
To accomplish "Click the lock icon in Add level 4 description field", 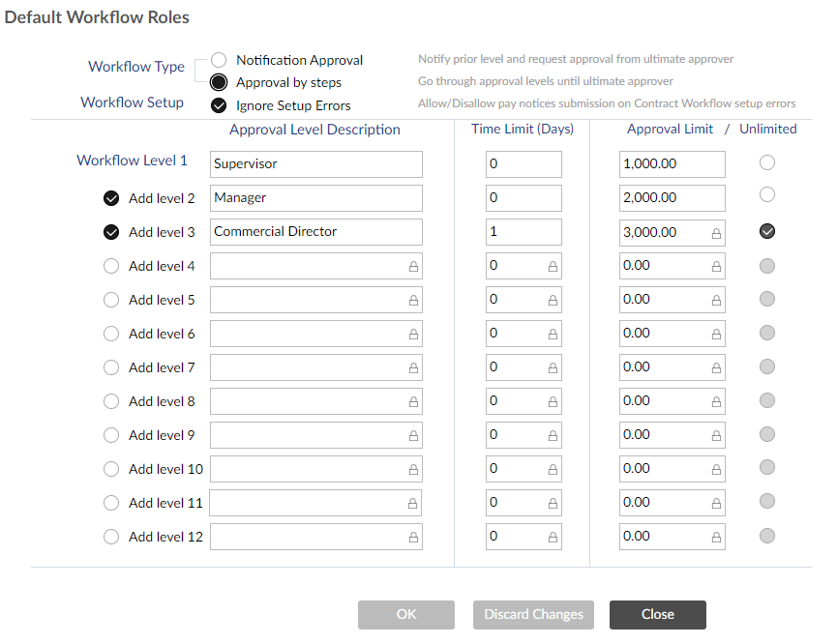I will 411,266.
